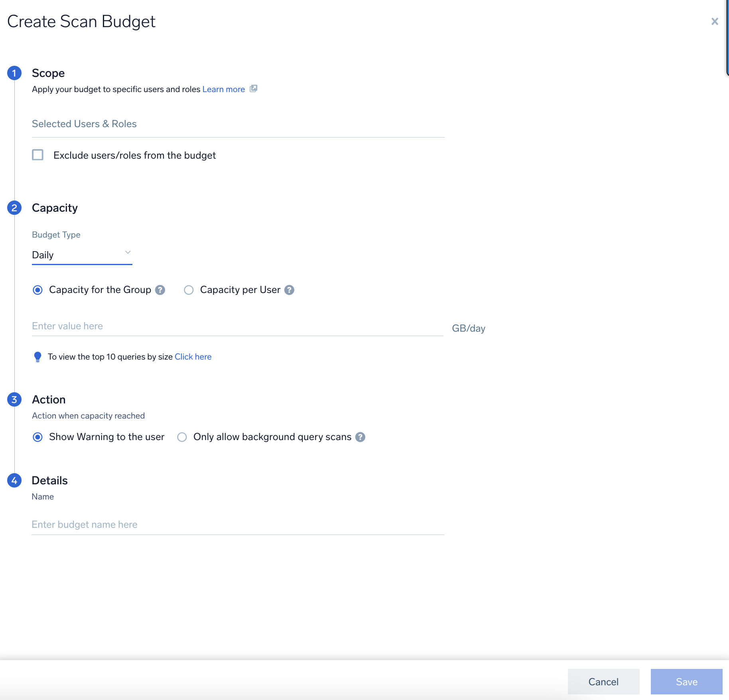This screenshot has width=729, height=700.
Task: Click the help icon beside Capacity per User
Action: [290, 290]
